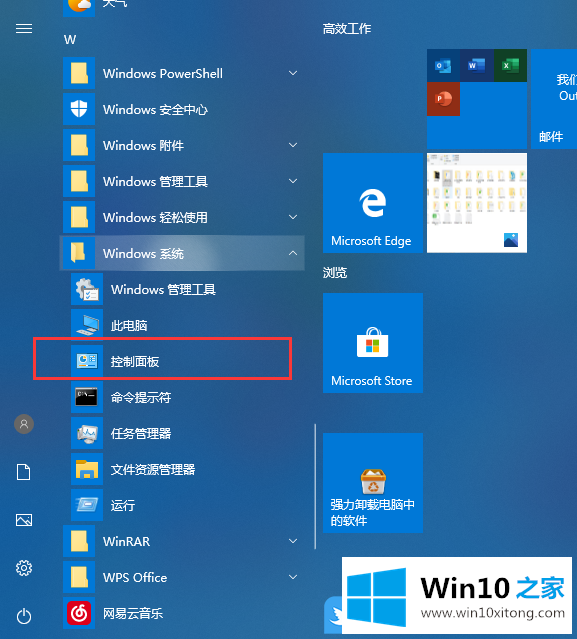Click Windows 轻松使用 folder label
The height and width of the screenshot is (639, 577).
pos(155,218)
